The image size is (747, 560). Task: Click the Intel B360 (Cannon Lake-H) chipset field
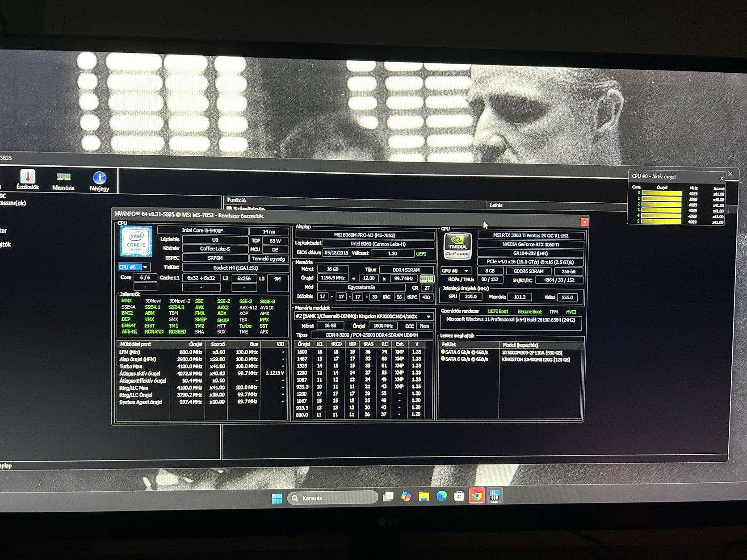coord(378,244)
